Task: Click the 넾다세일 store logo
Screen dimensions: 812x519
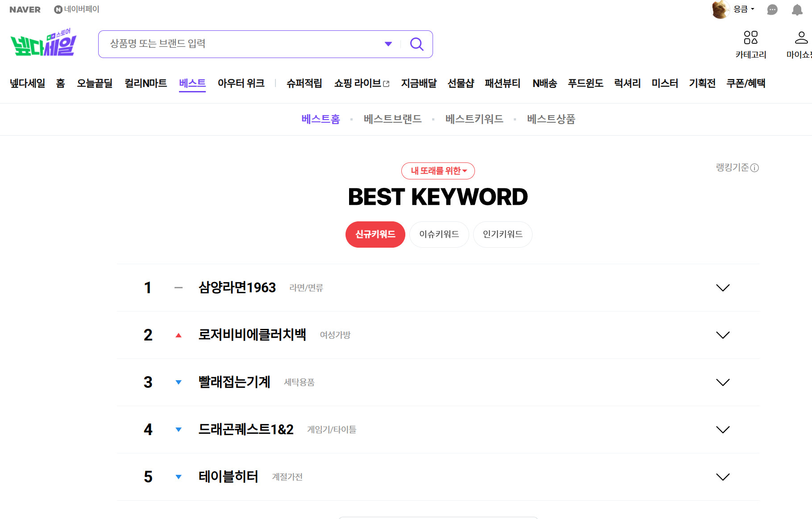Action: coord(43,43)
